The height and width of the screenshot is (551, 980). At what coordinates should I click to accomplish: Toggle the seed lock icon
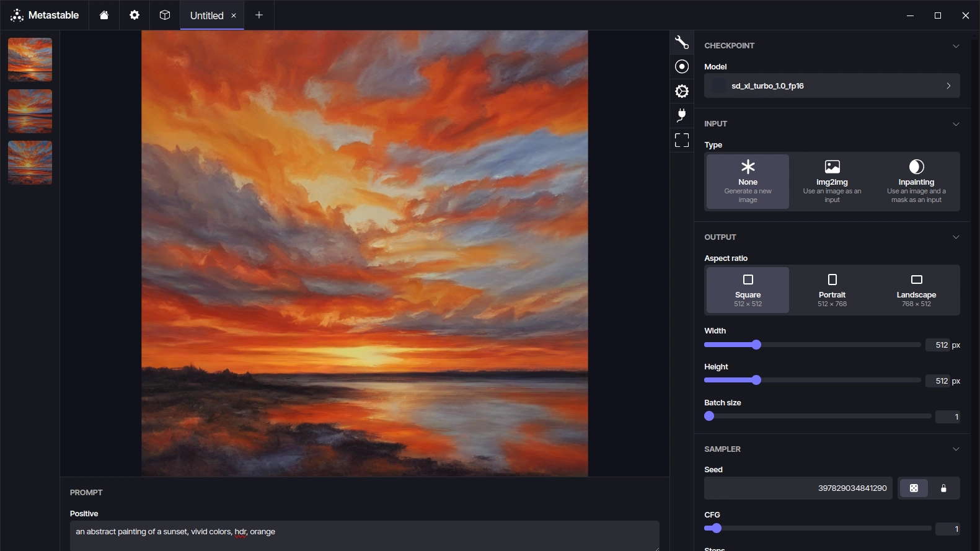[943, 488]
